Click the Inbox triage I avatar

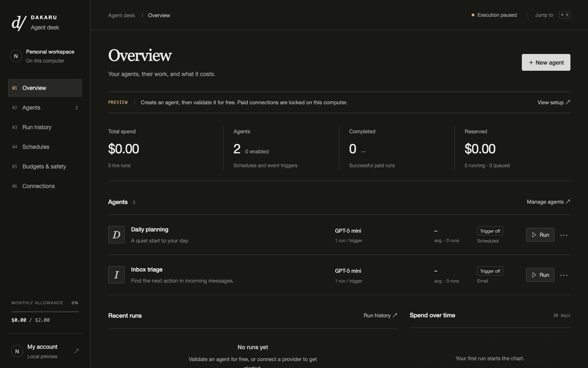click(116, 275)
